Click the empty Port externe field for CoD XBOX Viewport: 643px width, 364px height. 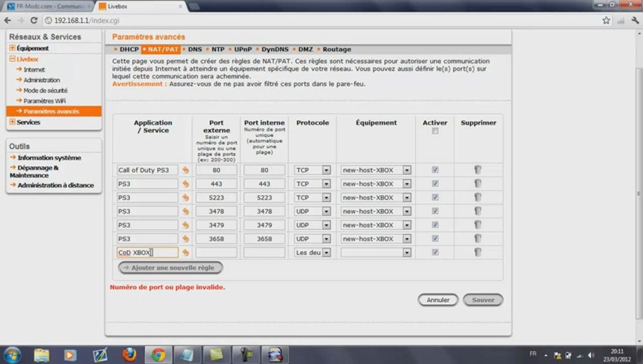point(216,252)
